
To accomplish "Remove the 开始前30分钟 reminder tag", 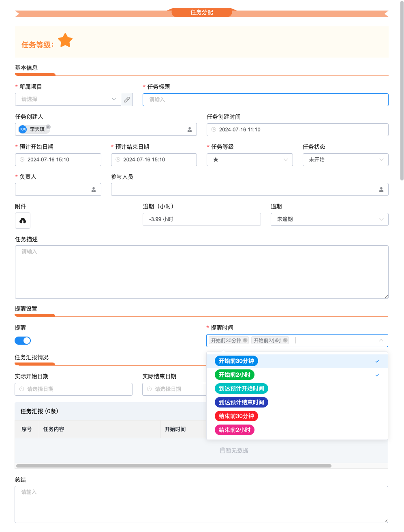I will click(245, 340).
